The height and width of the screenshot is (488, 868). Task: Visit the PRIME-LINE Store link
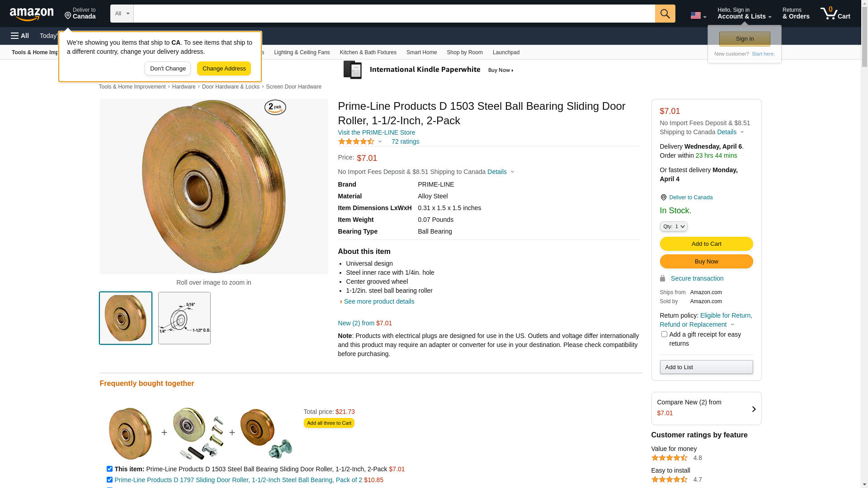(x=377, y=132)
